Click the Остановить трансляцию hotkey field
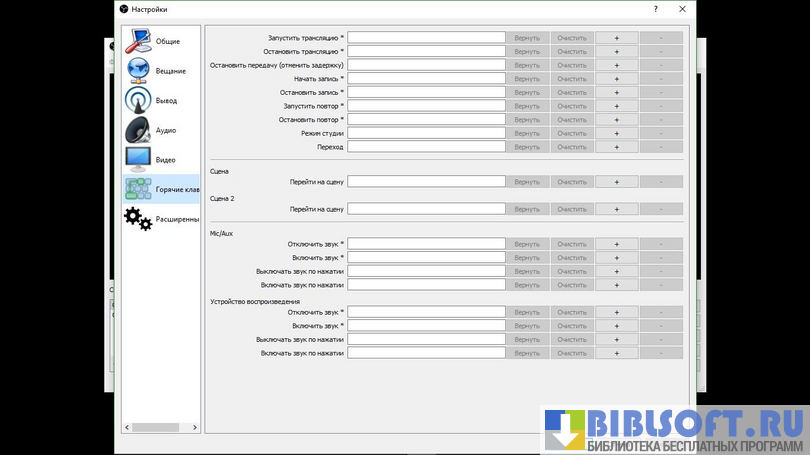Image resolution: width=810 pixels, height=455 pixels. coord(426,51)
